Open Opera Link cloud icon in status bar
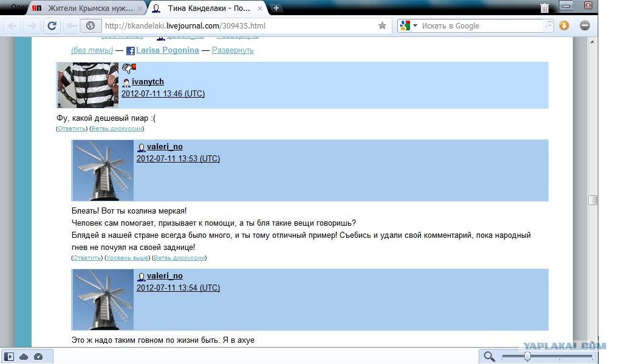Image resolution: width=622 pixels, height=364 pixels. [24, 357]
